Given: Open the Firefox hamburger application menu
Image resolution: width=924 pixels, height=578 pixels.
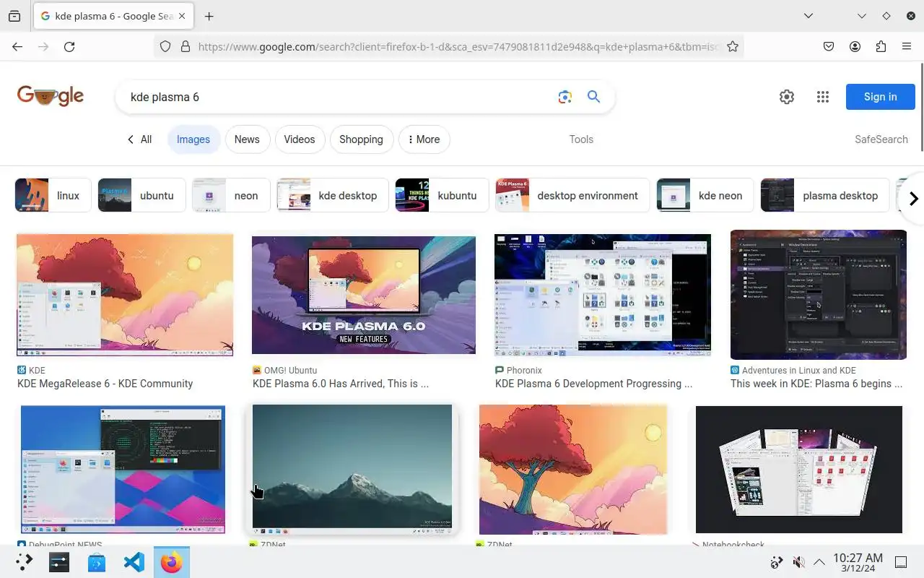Looking at the screenshot, I should (x=907, y=46).
